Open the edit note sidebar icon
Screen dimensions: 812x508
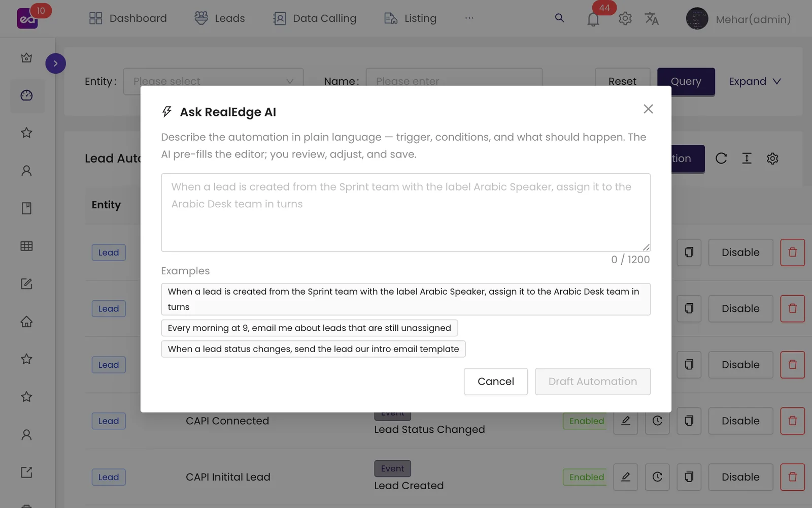pos(26,283)
